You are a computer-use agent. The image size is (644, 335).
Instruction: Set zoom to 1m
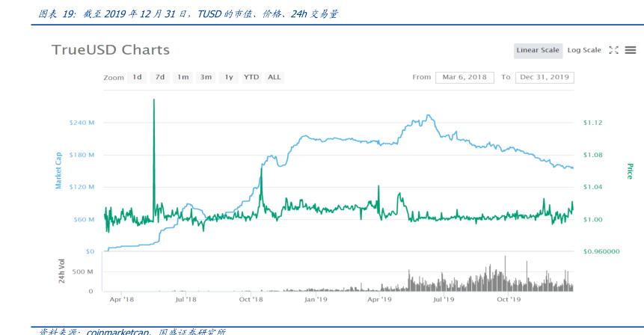(183, 77)
